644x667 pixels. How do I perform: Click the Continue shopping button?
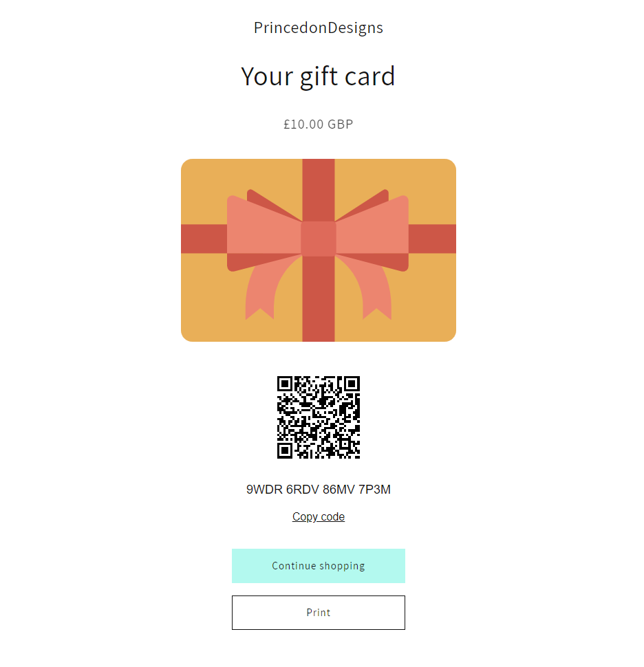pos(319,566)
